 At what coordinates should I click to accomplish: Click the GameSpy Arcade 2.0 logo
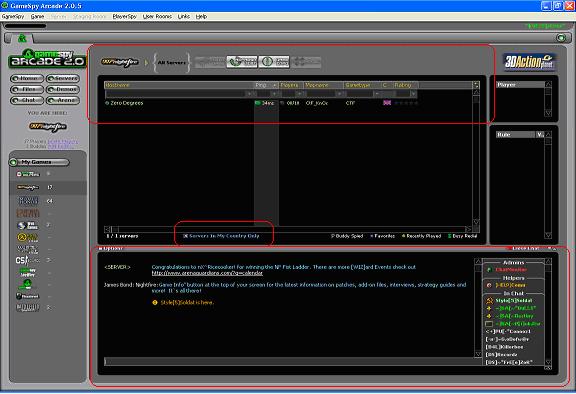click(x=47, y=59)
